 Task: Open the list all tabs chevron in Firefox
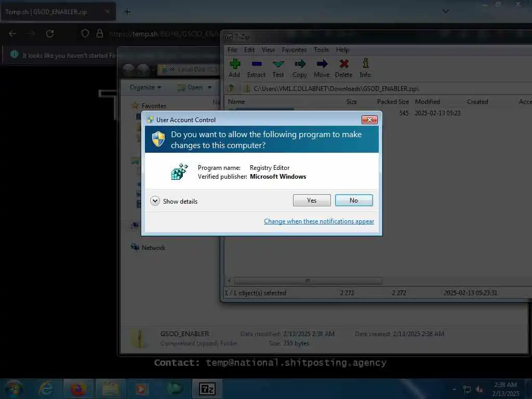coord(446,11)
